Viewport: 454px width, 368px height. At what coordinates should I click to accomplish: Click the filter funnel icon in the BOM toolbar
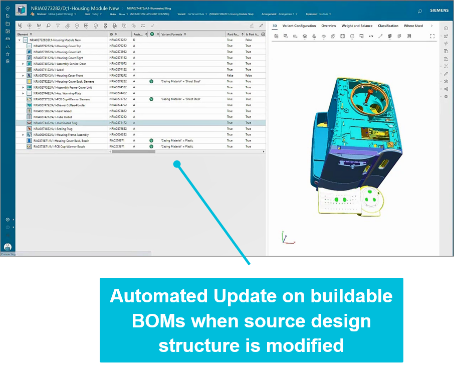(58, 26)
